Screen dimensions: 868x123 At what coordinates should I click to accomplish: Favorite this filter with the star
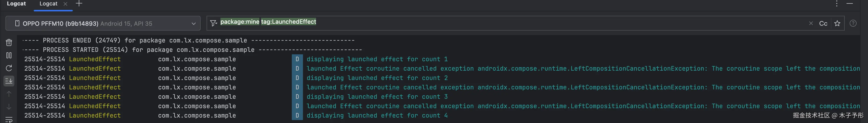tap(837, 23)
